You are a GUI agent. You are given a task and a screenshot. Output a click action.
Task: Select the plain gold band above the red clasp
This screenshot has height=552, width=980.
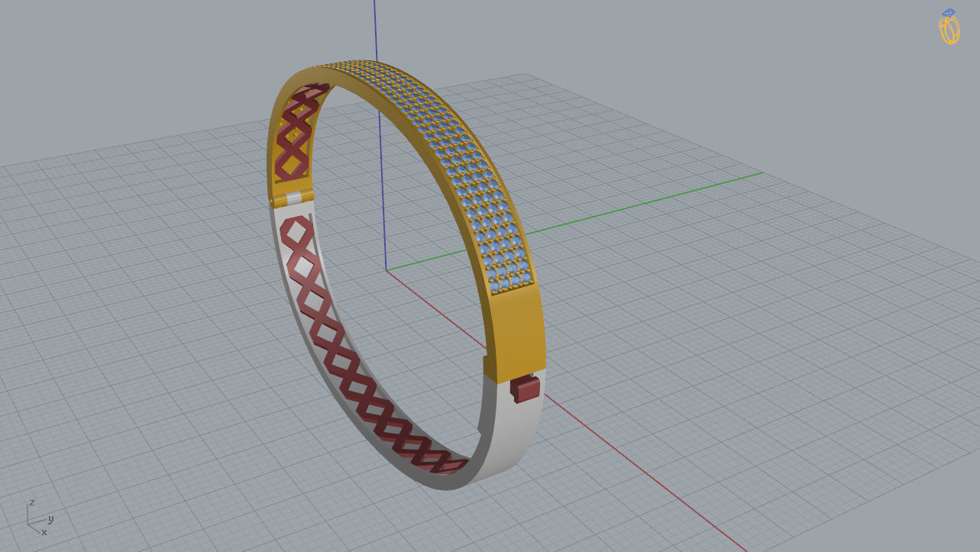pyautogui.click(x=517, y=334)
